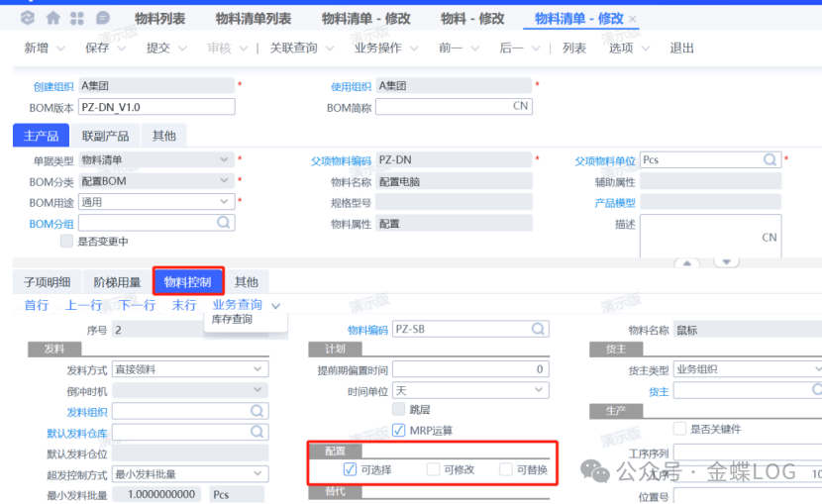822x504 pixels.
Task: Click the 下一行 link
Action: (x=138, y=305)
